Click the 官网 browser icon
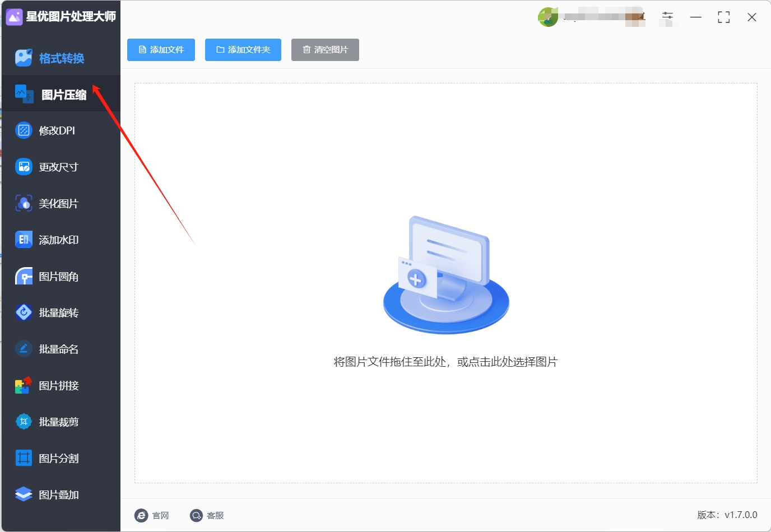Image resolution: width=771 pixels, height=532 pixels. (141, 515)
